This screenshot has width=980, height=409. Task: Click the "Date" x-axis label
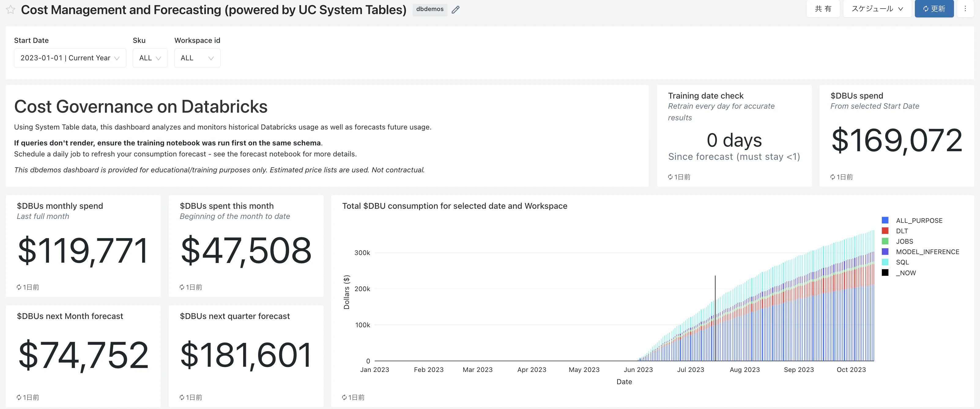pos(624,381)
